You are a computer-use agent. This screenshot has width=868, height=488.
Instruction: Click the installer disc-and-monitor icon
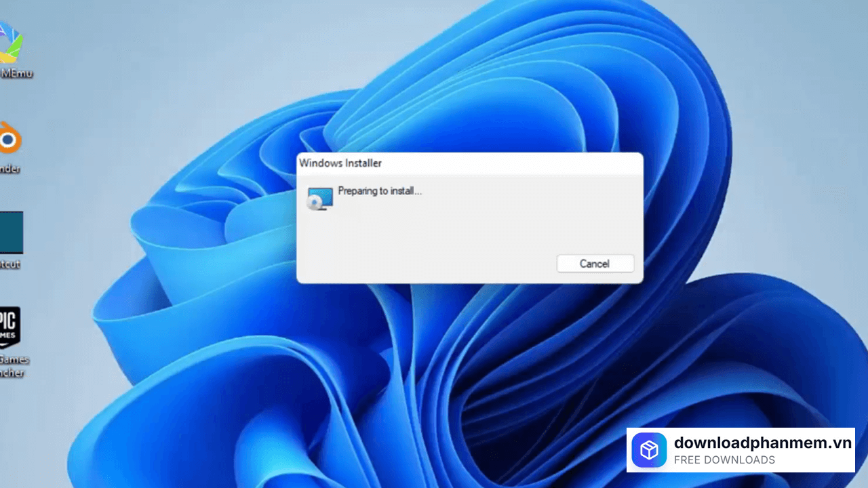319,199
